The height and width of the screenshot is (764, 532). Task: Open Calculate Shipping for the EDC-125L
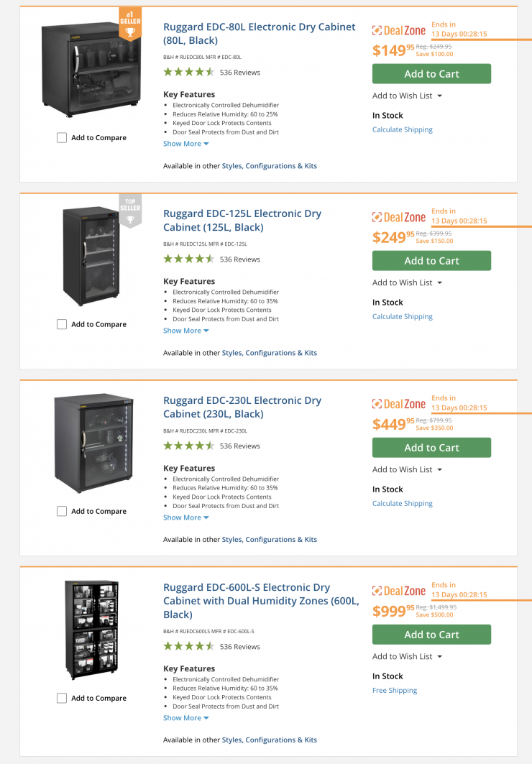403,316
